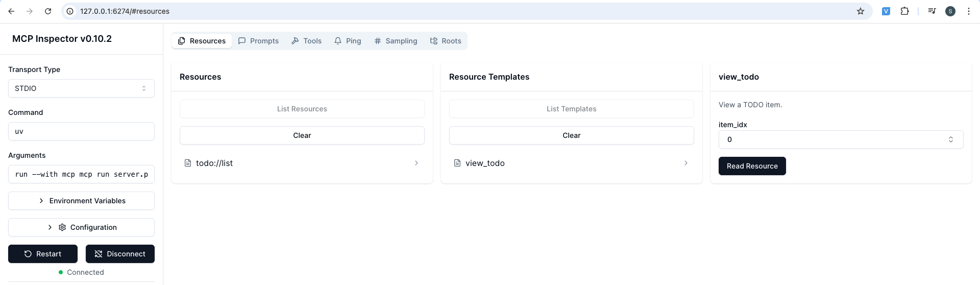
Task: Click the Command input field
Action: pyautogui.click(x=81, y=131)
